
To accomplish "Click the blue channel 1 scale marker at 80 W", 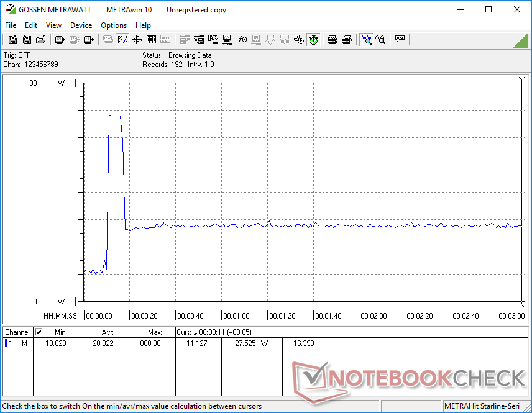I will (76, 83).
